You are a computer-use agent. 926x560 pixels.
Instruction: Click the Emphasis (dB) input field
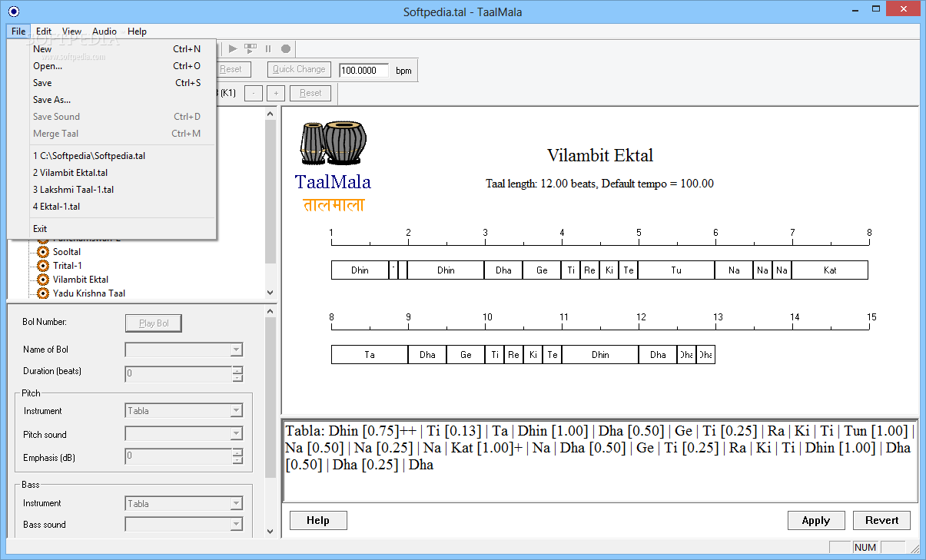tap(178, 456)
